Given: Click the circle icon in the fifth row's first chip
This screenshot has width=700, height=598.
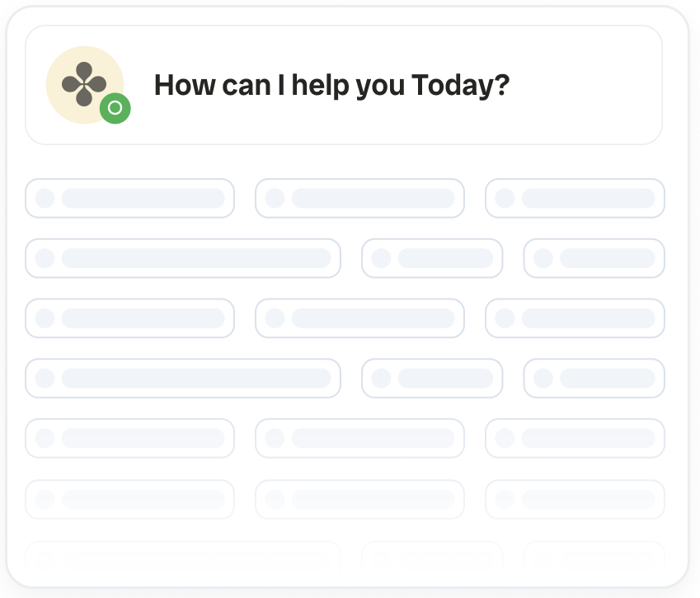Looking at the screenshot, I should coord(45,438).
